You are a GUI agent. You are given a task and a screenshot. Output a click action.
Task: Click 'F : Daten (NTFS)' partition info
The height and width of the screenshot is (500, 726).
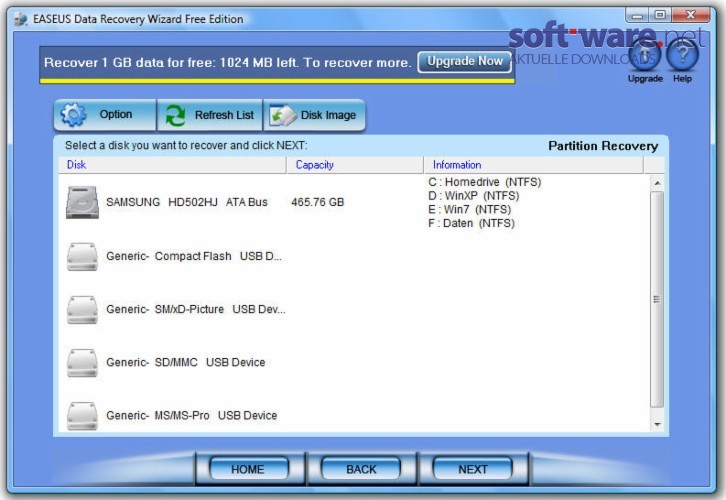pyautogui.click(x=471, y=224)
